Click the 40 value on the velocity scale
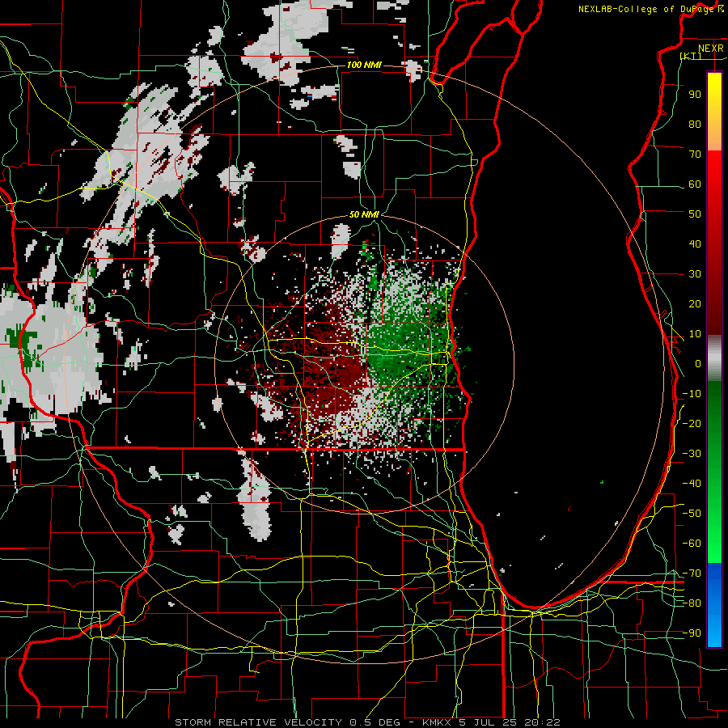Viewport: 728px width, 728px height. (x=695, y=243)
